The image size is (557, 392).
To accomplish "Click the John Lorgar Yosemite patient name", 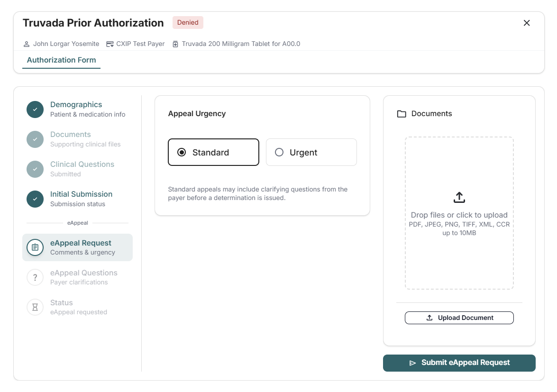I will click(66, 44).
